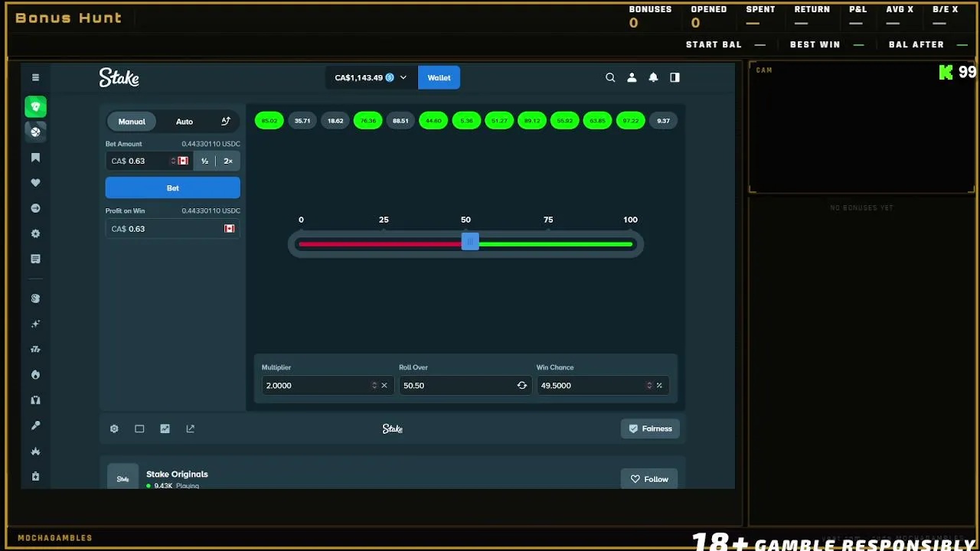This screenshot has width=980, height=551.
Task: Open the 88.51 past roll result
Action: [x=400, y=121]
